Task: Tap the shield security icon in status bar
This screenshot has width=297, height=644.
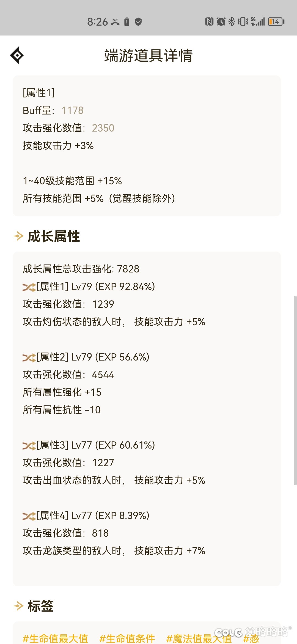Action: coord(139,21)
